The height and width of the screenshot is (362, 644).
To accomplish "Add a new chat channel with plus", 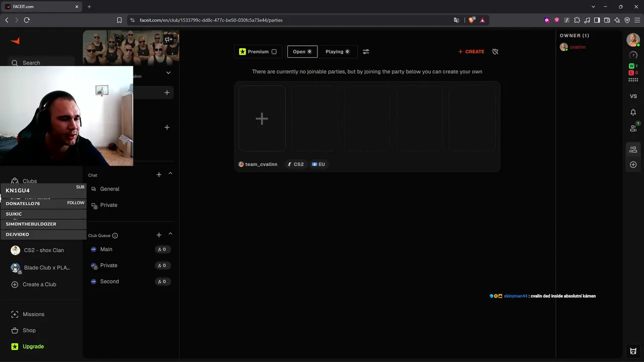I will point(159,174).
